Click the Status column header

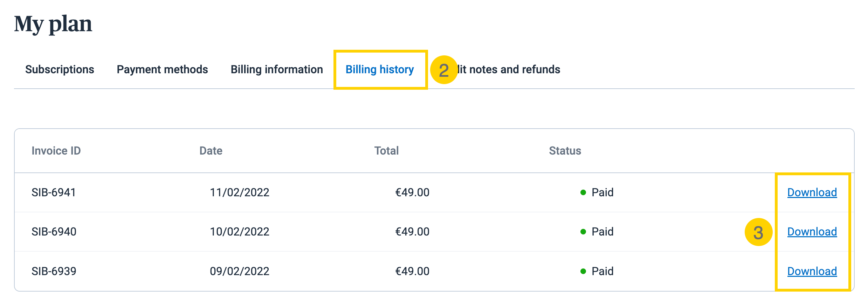tap(565, 151)
